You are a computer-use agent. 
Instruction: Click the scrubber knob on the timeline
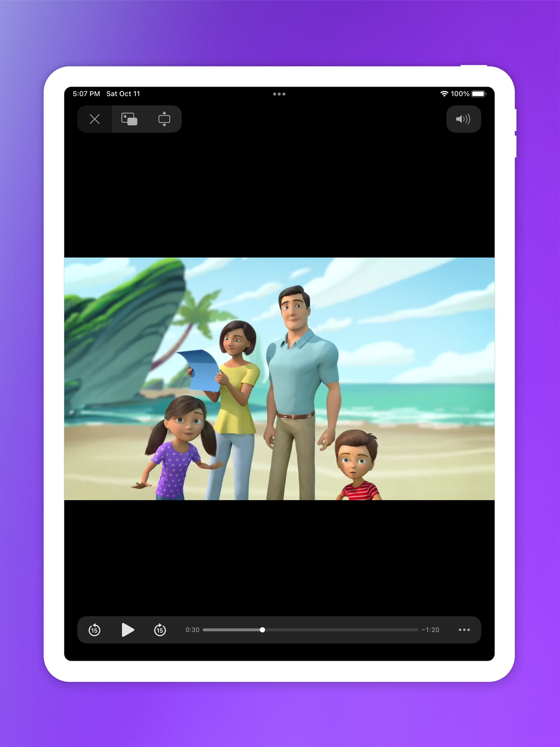pos(262,630)
